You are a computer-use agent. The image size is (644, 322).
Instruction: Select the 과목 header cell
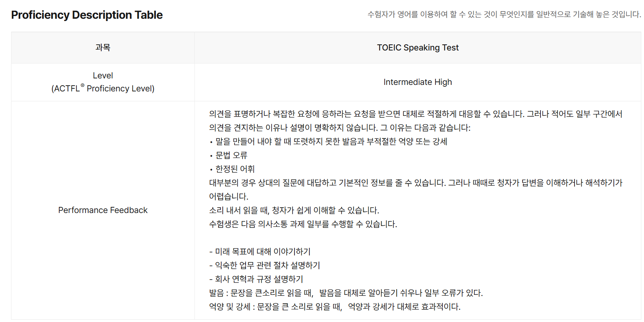pyautogui.click(x=103, y=47)
